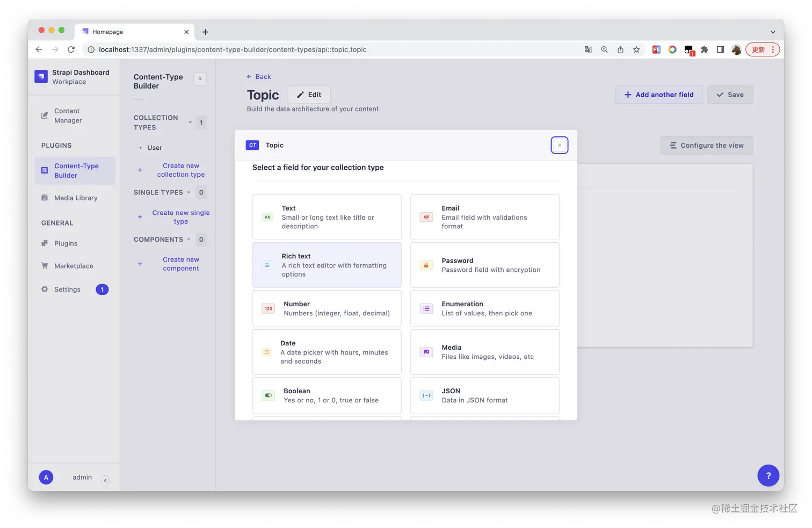Open Media Library in the sidebar
The image size is (812, 528).
[75, 198]
